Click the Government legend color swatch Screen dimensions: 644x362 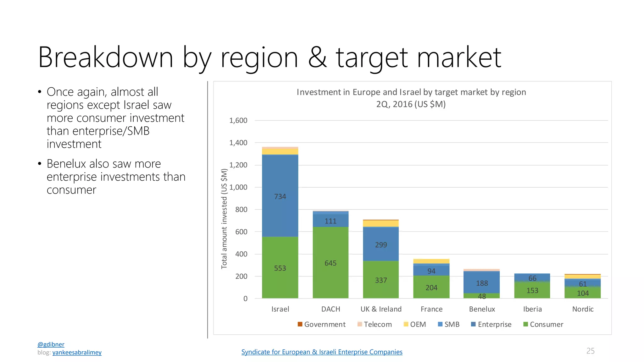300,324
